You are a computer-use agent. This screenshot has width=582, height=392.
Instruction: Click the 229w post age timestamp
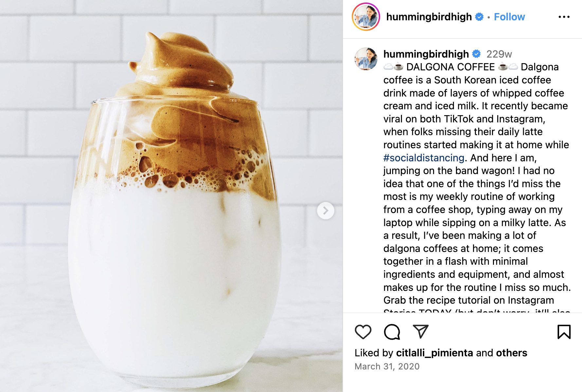click(x=499, y=54)
